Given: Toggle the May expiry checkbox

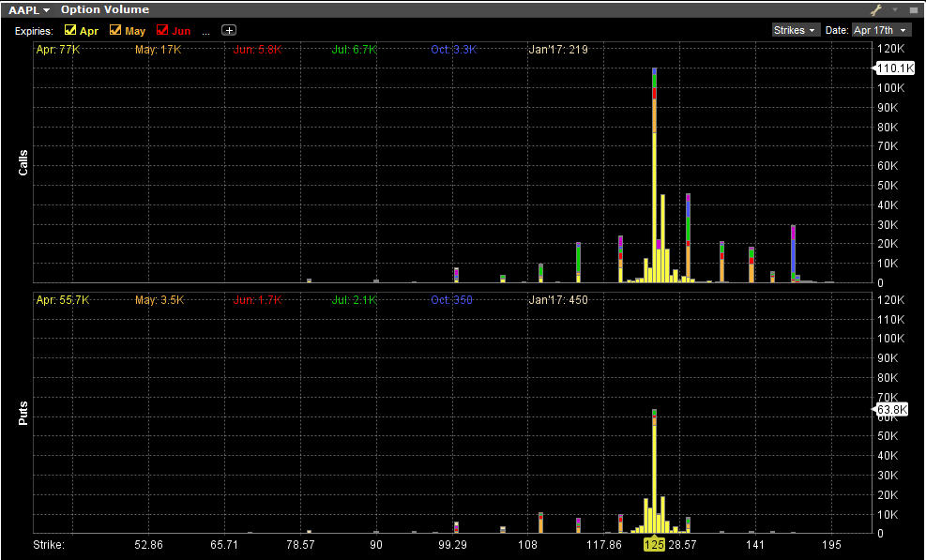Looking at the screenshot, I should pyautogui.click(x=115, y=30).
